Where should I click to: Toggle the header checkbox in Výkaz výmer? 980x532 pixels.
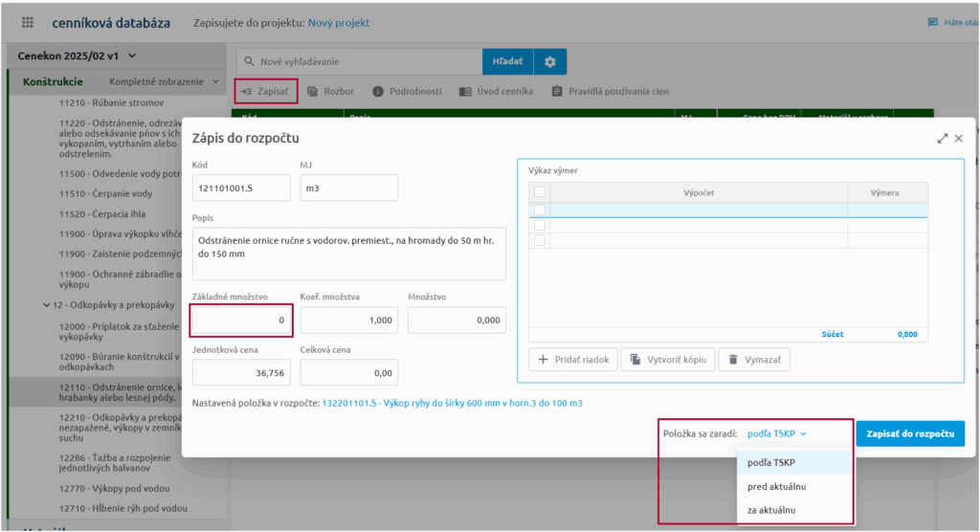(x=540, y=192)
